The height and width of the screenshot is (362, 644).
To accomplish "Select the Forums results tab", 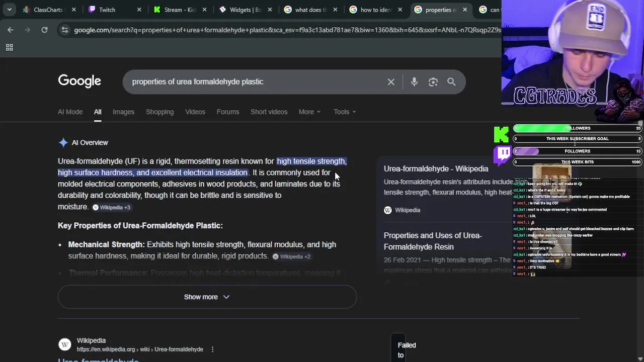I will tap(228, 112).
